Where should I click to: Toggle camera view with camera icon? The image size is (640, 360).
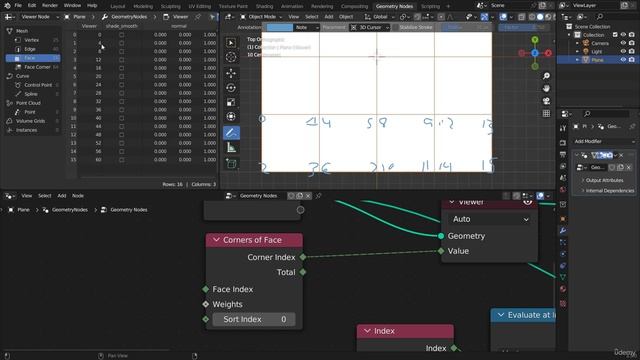click(546, 101)
